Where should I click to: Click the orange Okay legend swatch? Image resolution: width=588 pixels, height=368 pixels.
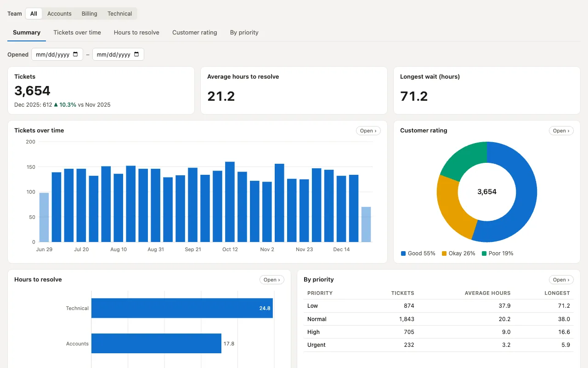click(x=444, y=253)
